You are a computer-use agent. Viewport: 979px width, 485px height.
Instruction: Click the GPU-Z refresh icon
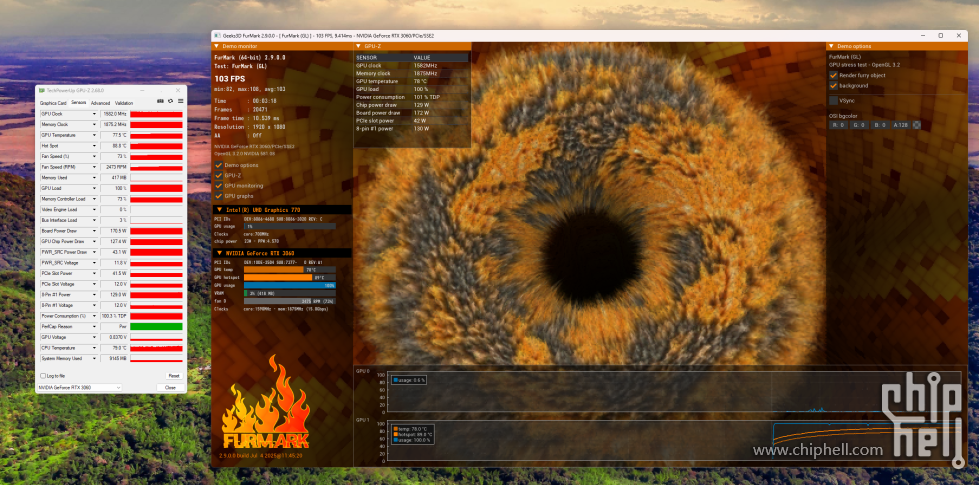click(x=170, y=101)
